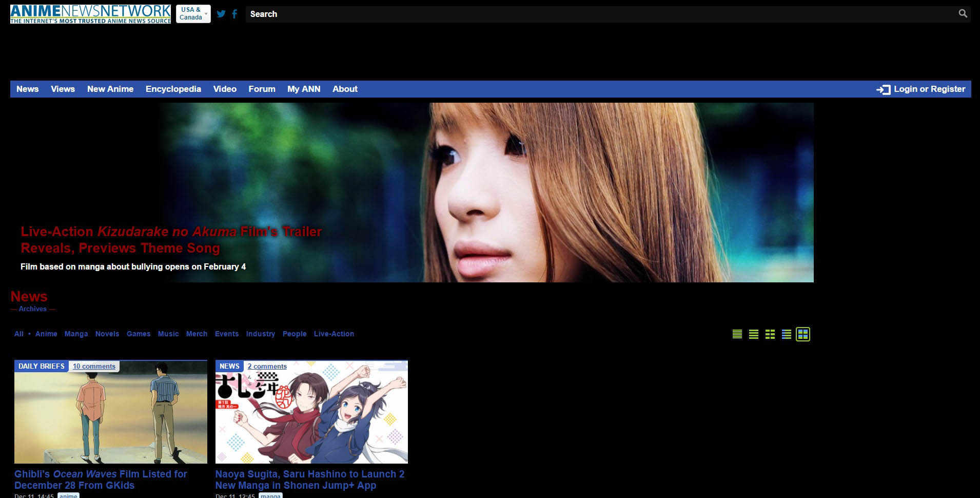Open the Forum menu item
Screen dimensions: 980x498
point(262,89)
